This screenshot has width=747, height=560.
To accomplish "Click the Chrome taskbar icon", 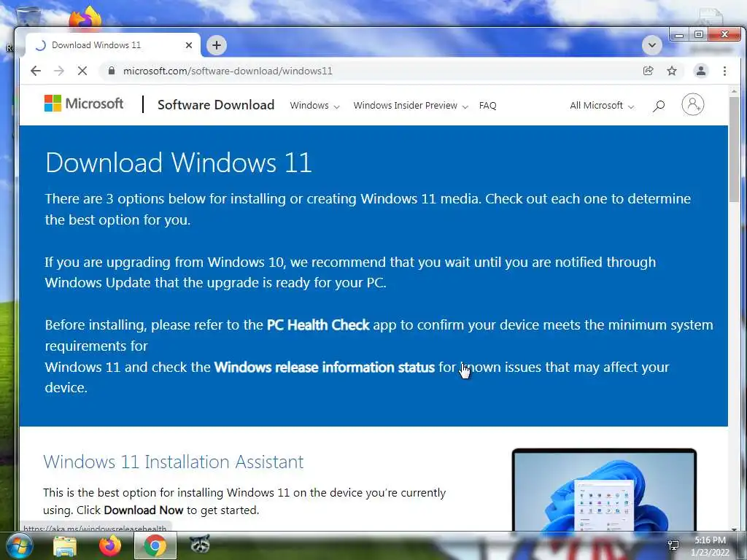I will pos(155,545).
